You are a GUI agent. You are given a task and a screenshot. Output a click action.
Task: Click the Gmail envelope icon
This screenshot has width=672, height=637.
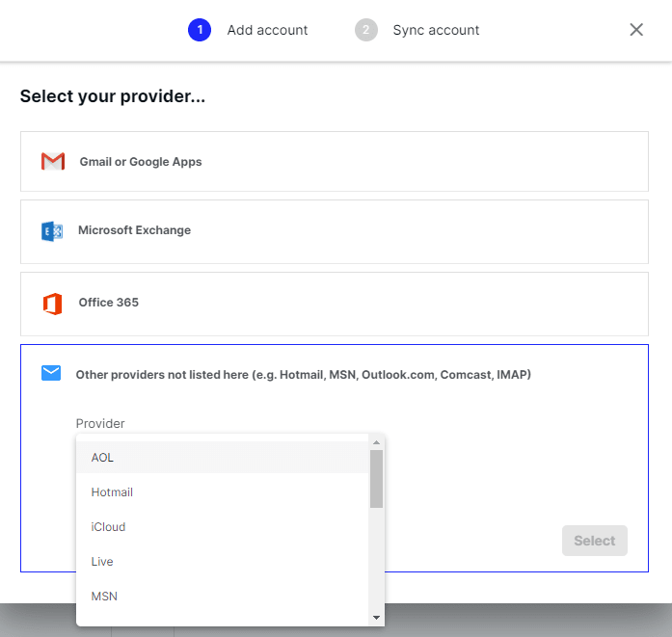click(x=53, y=162)
